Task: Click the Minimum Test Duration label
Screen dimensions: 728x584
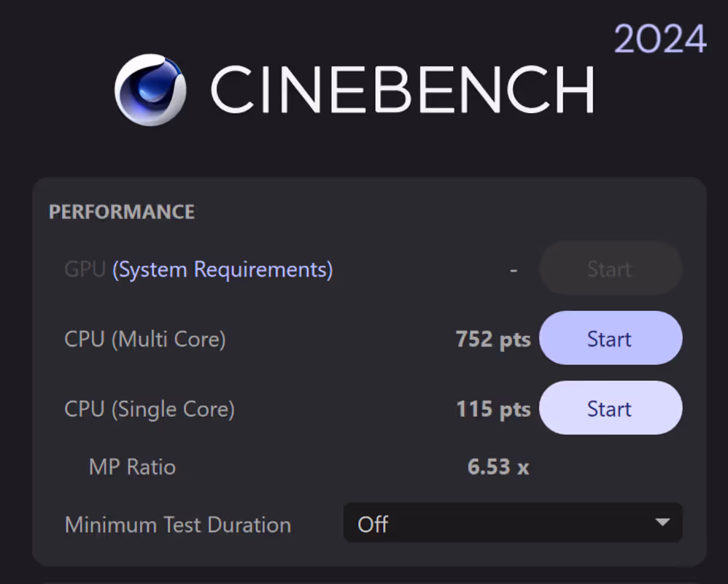Action: coord(177,525)
